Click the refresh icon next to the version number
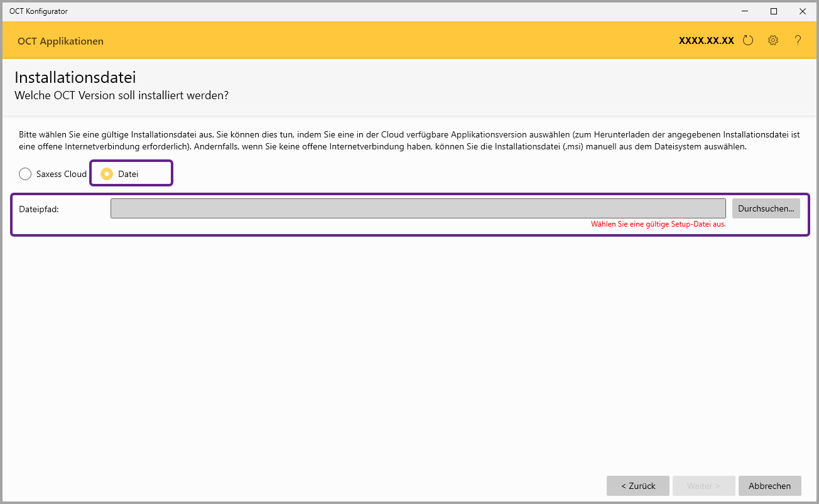Viewport: 819px width, 504px height. tap(748, 41)
